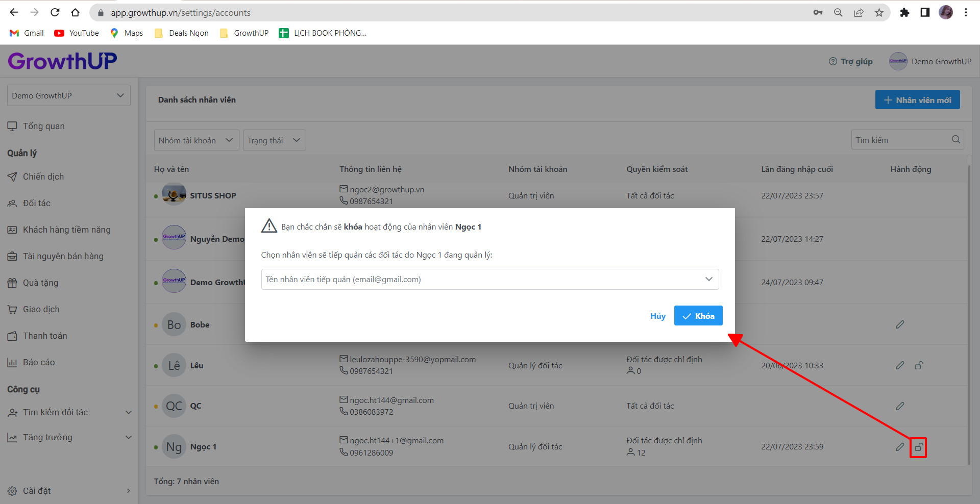Confirm with the Khóa button
The image size is (980, 504).
698,316
